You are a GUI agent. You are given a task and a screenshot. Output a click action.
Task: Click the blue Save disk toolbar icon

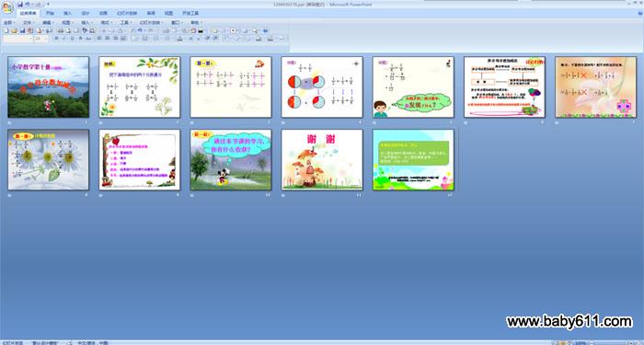coord(22,30)
